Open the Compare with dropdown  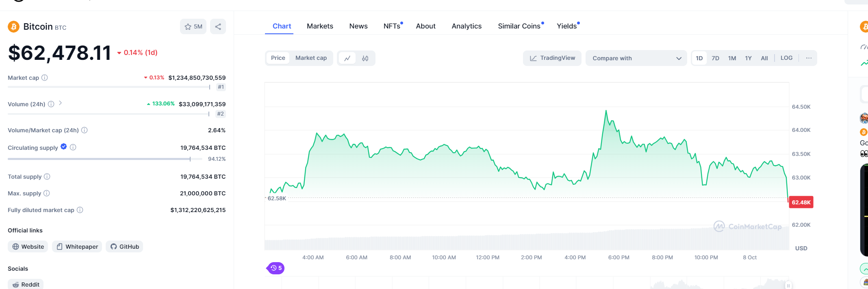pyautogui.click(x=636, y=58)
